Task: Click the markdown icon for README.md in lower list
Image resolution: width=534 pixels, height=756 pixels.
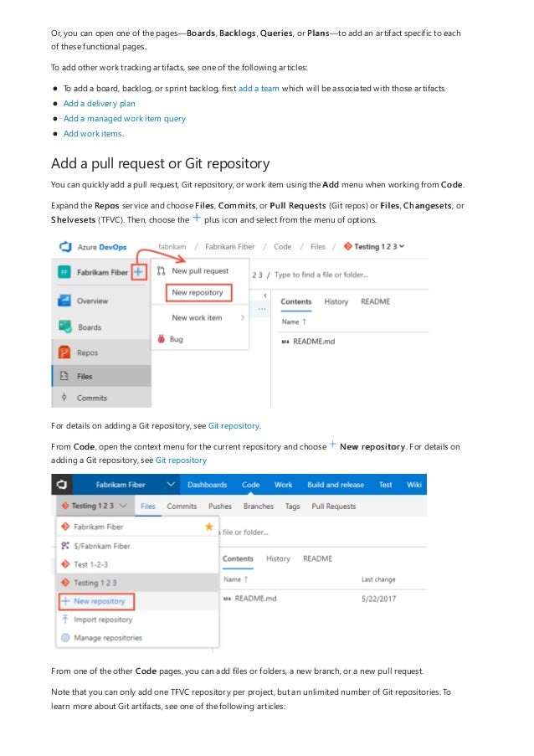Action: 227,599
